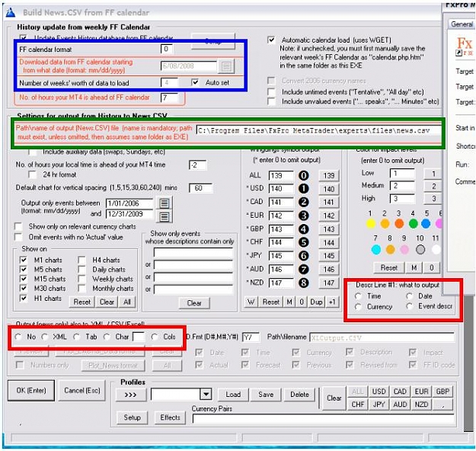Pick gray color swatch number 10
Image resolution: width=476 pixels, height=451 pixels.
coord(420,249)
